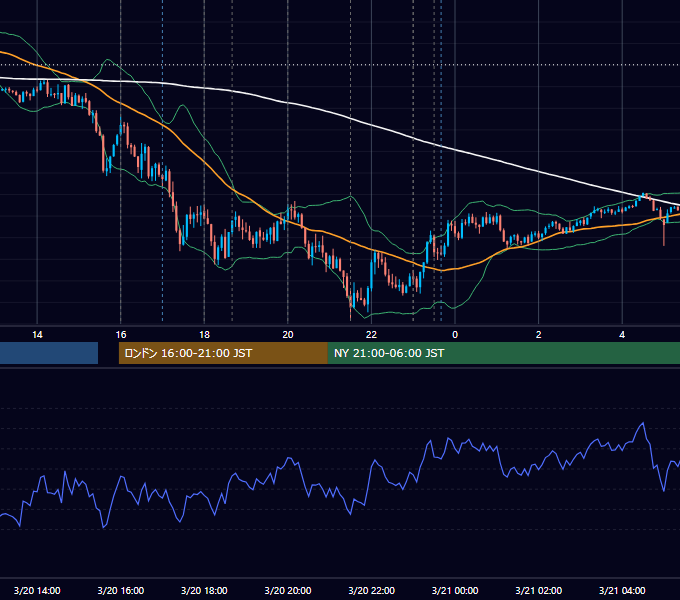Click the 3/20 16:00 date label
Screen dimensions: 680x600
click(121, 590)
